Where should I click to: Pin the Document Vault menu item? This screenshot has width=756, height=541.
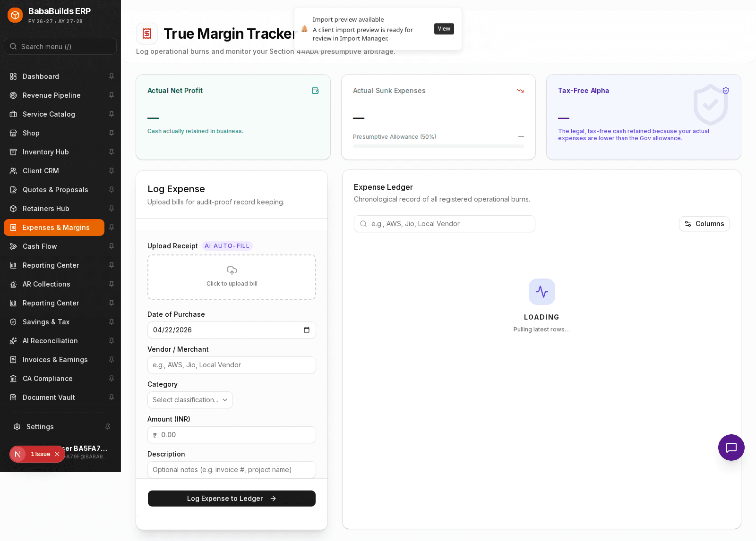tap(112, 397)
